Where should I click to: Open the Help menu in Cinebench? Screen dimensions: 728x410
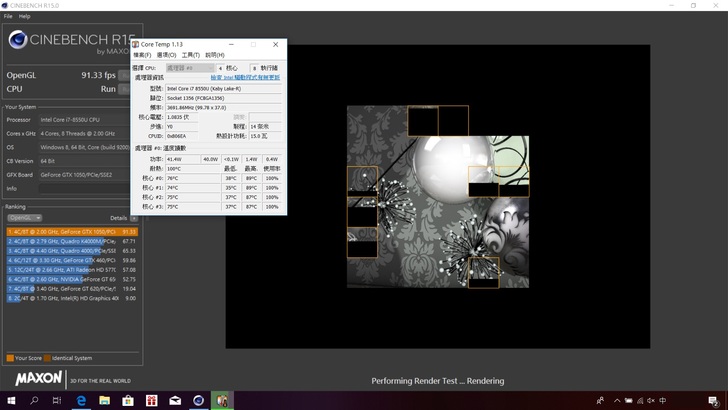click(x=25, y=17)
